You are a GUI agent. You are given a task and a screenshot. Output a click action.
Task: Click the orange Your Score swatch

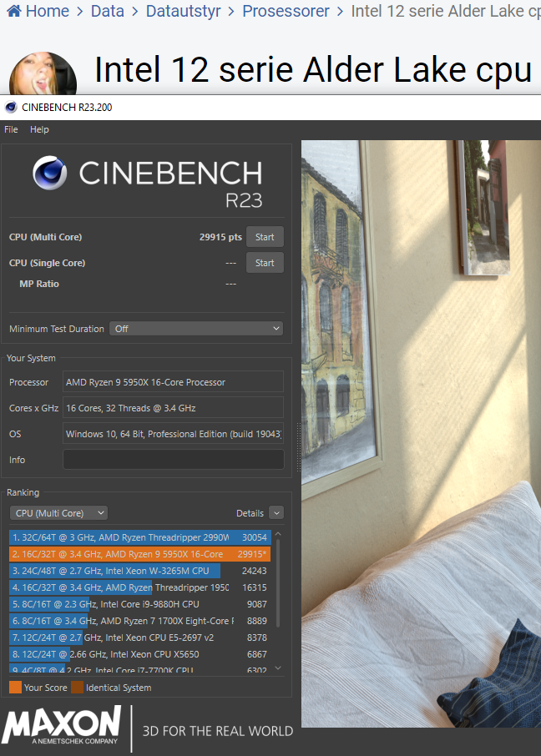coord(15,688)
